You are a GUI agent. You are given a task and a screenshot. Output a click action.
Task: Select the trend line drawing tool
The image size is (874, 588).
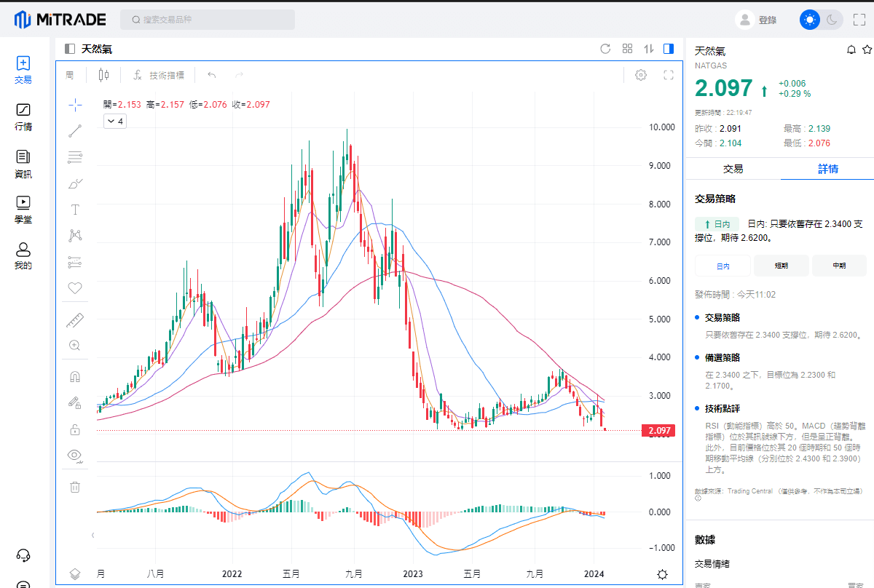tap(74, 131)
